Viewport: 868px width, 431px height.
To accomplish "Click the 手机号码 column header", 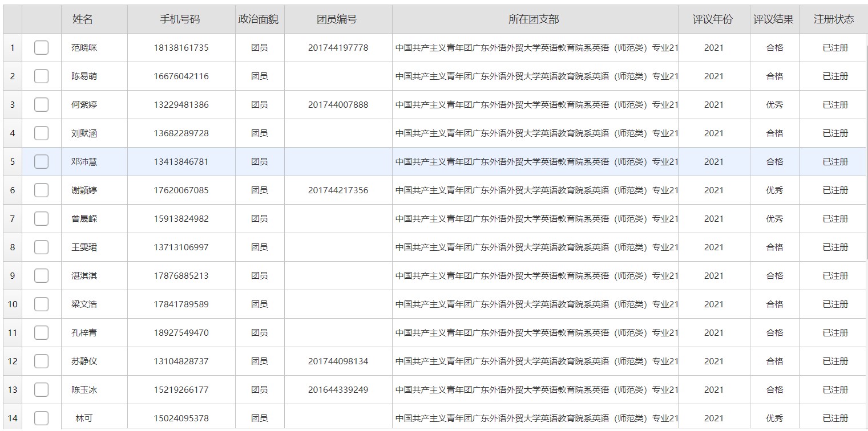I will 180,19.
